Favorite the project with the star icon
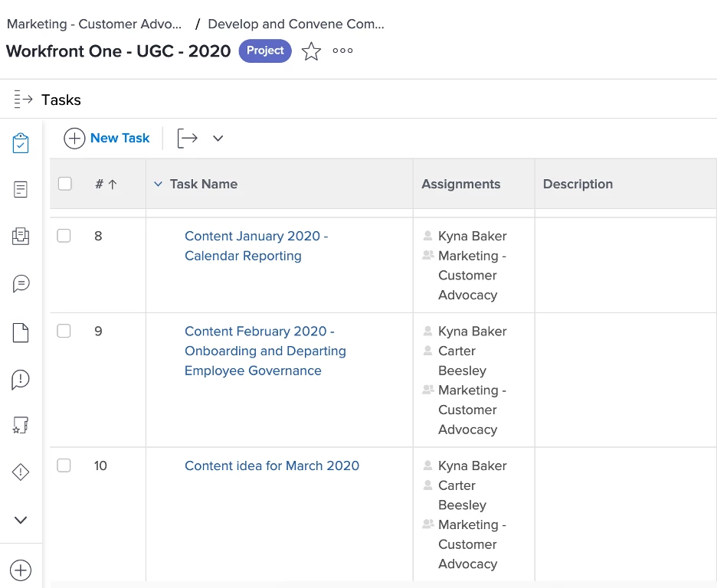Viewport: 717px width, 588px height. click(311, 51)
